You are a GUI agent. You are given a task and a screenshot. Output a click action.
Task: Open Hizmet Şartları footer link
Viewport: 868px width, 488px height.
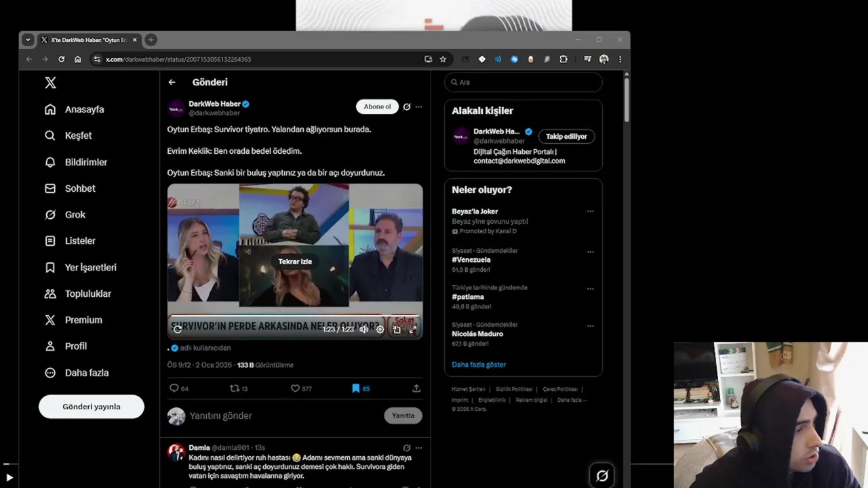click(469, 390)
